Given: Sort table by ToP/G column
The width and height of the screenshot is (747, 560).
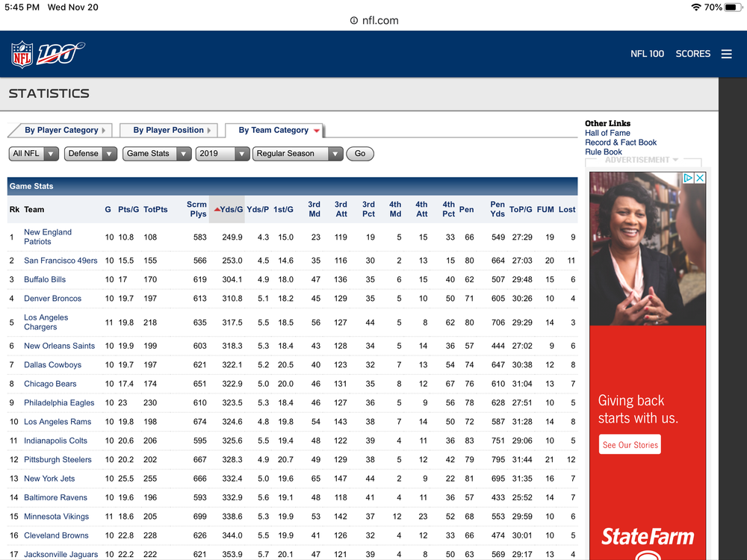Looking at the screenshot, I should [x=521, y=210].
